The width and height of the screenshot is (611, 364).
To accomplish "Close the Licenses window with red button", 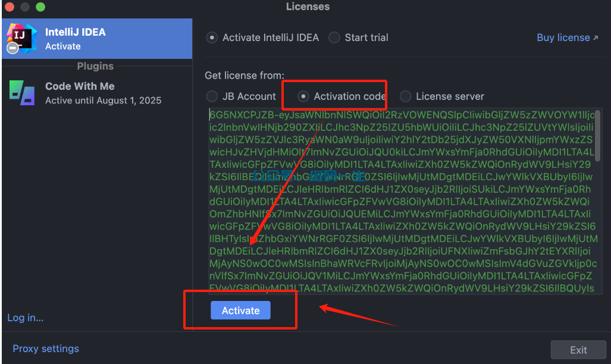I will point(10,7).
